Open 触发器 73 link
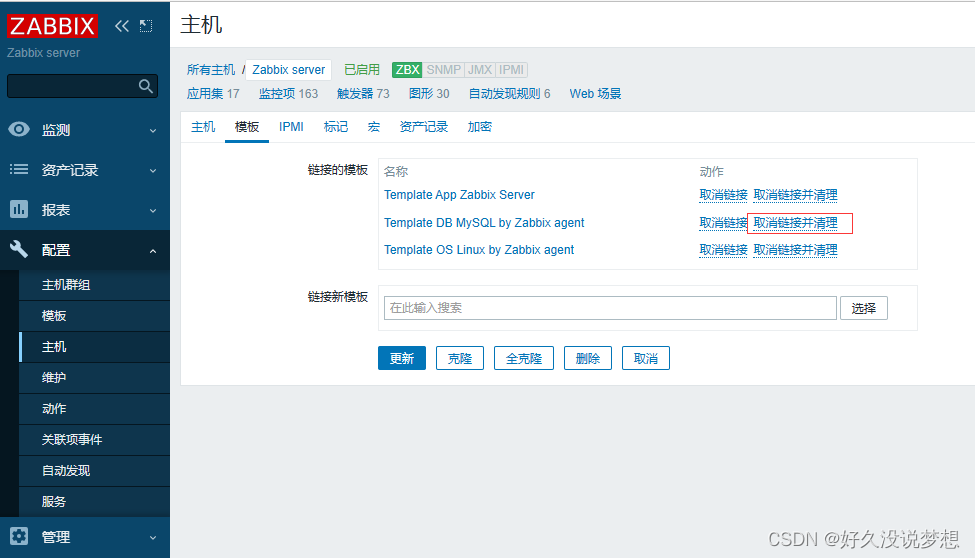The height and width of the screenshot is (558, 975). coord(363,94)
